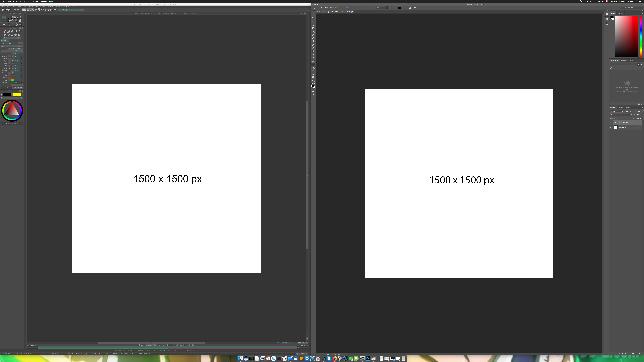The image size is (644, 362).
Task: Click the camera tool in TVPaint Principal panel
Action: click(x=20, y=20)
